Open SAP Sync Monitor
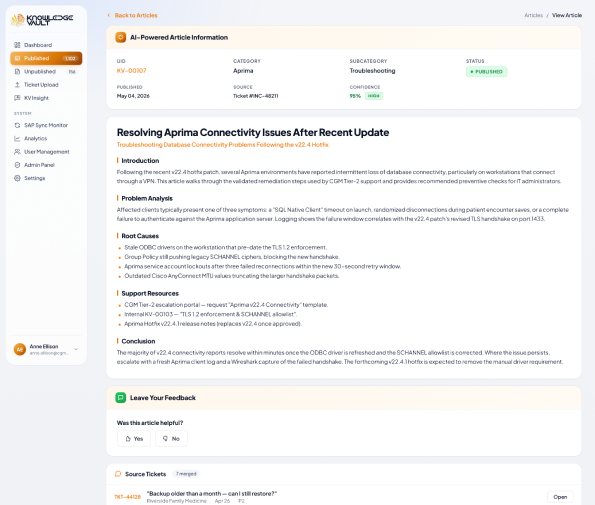This screenshot has width=595, height=505. point(46,125)
